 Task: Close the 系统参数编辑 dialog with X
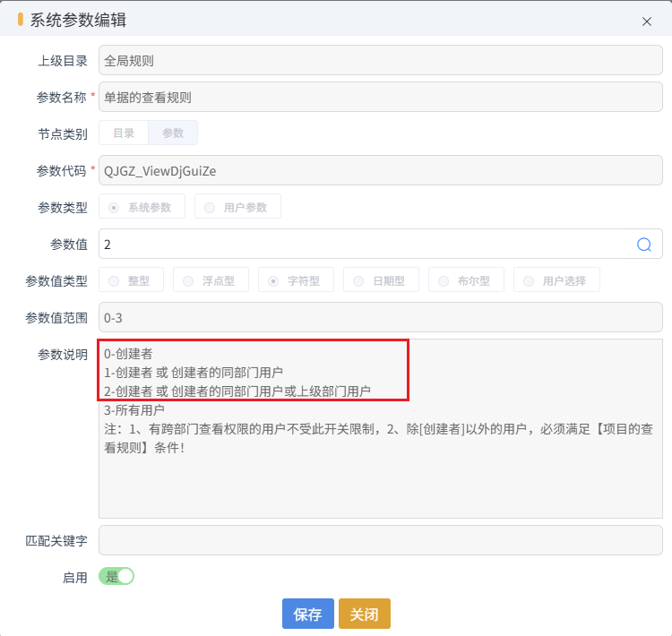coord(647,21)
